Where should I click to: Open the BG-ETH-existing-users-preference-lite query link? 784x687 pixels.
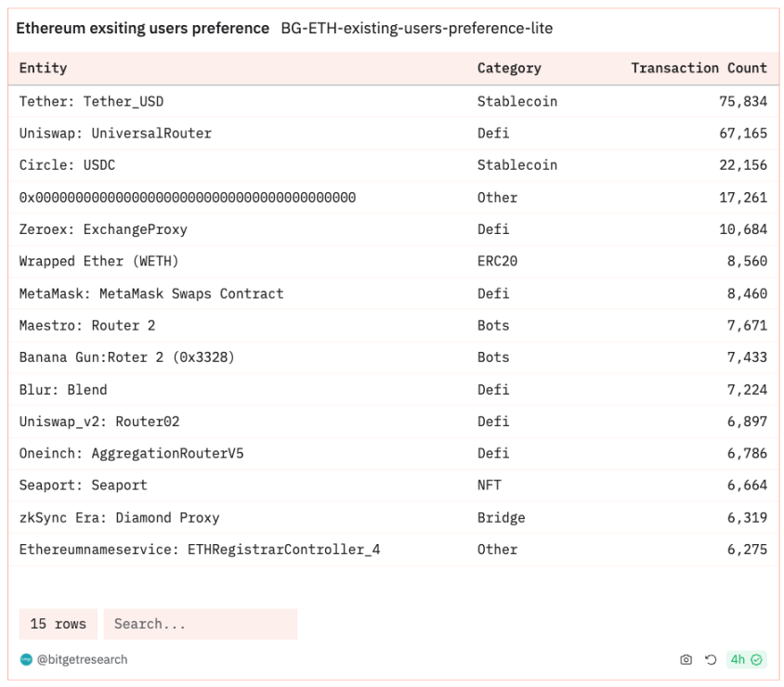[416, 28]
